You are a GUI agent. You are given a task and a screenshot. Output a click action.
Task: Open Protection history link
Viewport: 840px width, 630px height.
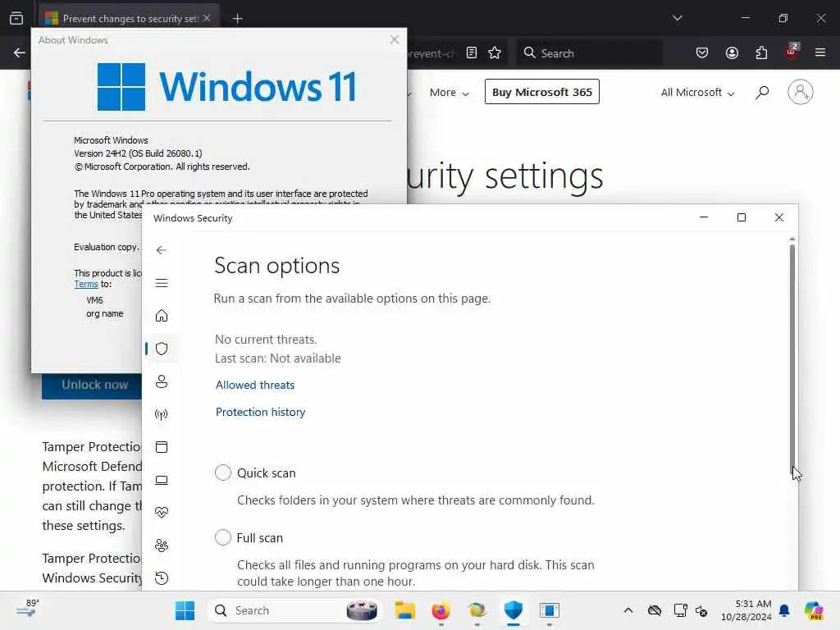pos(260,412)
